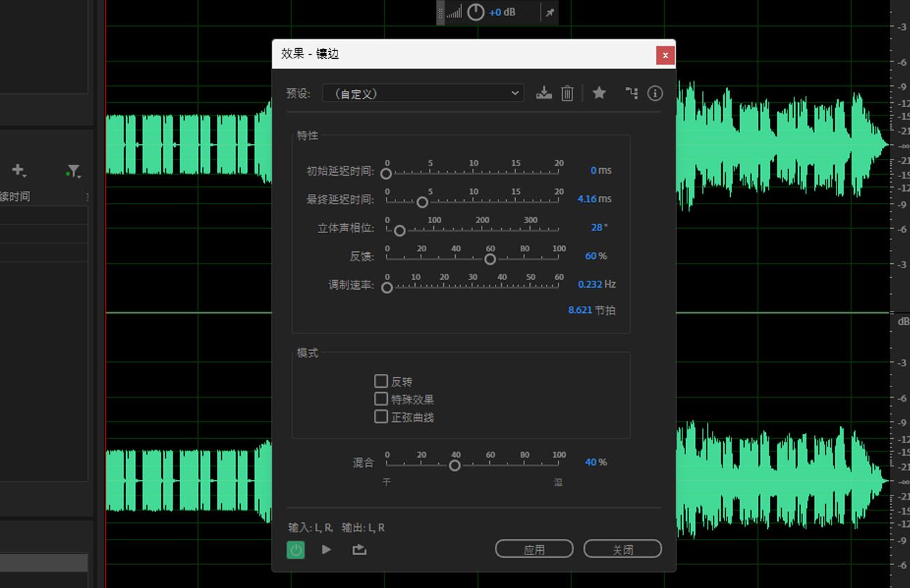910x588 pixels.
Task: Click the 关闭 button
Action: click(x=622, y=549)
